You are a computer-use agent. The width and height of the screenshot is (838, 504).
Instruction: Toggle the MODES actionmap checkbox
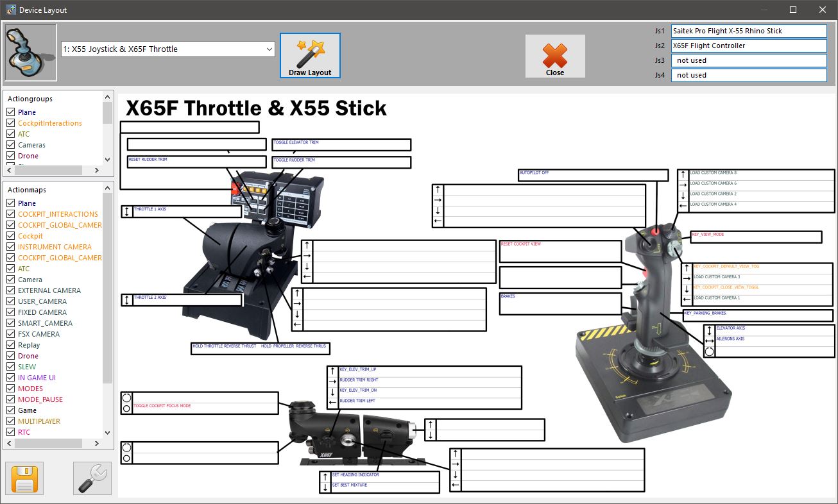[x=11, y=389]
